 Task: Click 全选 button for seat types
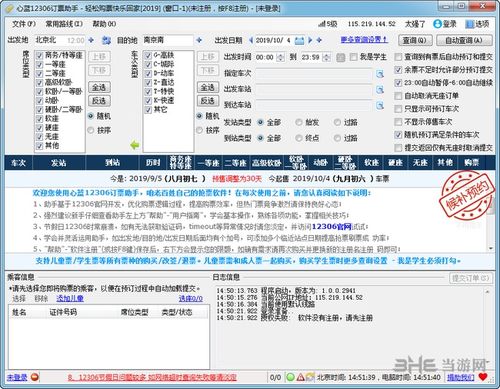99,88
